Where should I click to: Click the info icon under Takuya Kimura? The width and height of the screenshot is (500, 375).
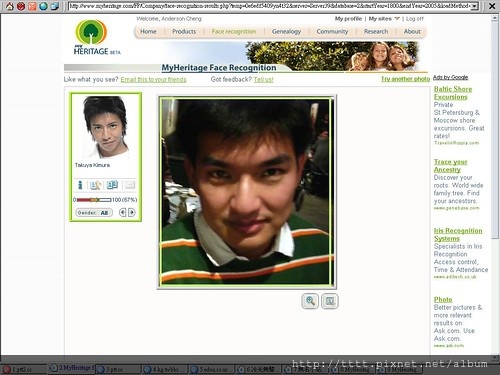(80, 185)
